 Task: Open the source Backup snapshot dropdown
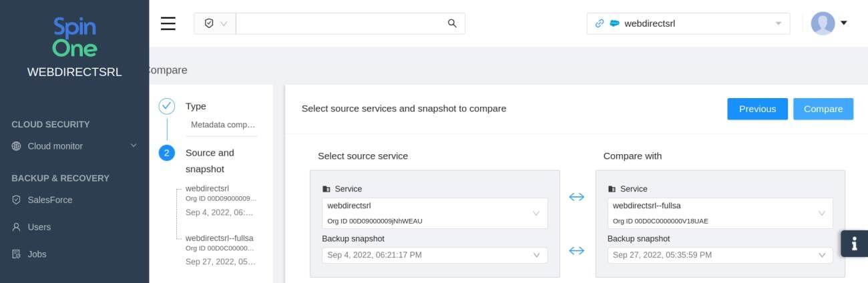coord(435,255)
